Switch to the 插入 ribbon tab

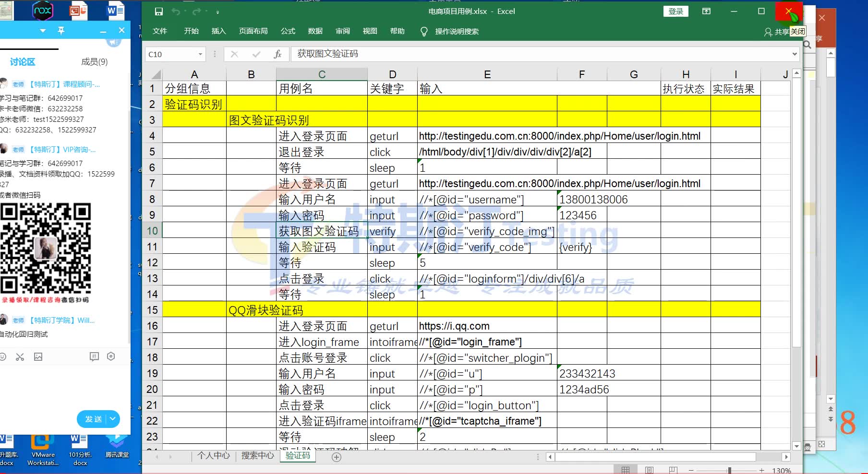(x=218, y=31)
